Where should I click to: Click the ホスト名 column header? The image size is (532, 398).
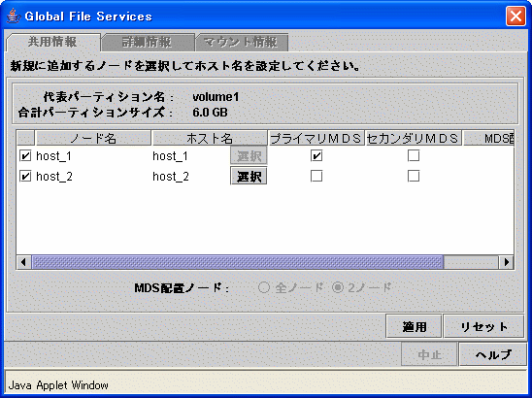coord(210,138)
